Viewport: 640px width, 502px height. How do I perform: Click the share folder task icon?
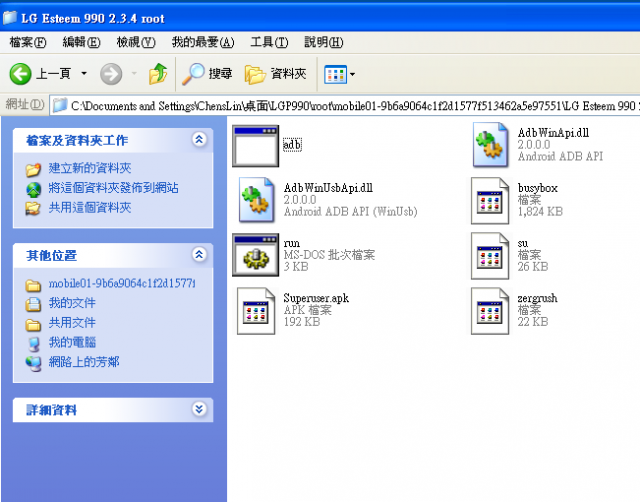pyautogui.click(x=33, y=208)
